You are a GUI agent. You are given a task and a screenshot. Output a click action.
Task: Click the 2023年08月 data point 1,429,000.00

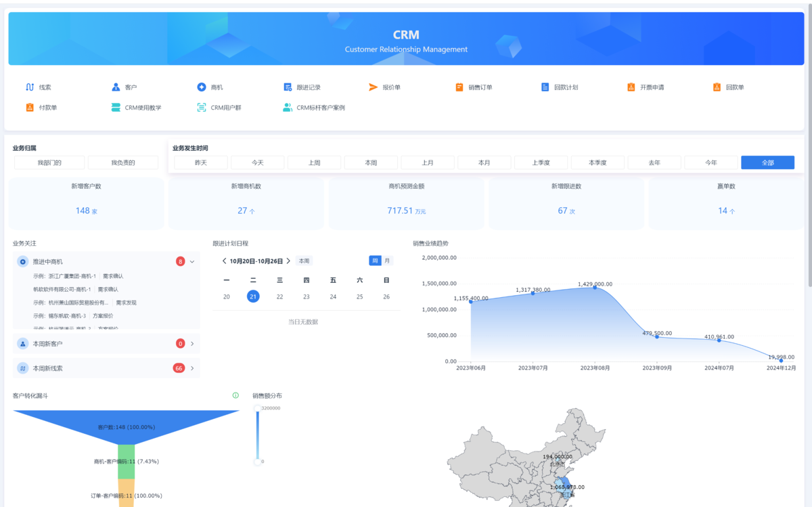[595, 288]
